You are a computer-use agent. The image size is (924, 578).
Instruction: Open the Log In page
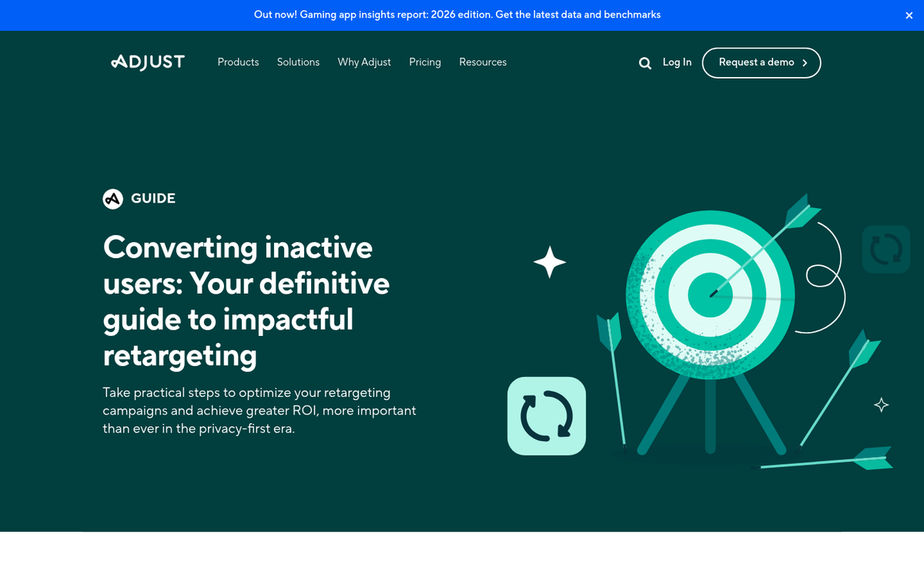click(x=677, y=62)
